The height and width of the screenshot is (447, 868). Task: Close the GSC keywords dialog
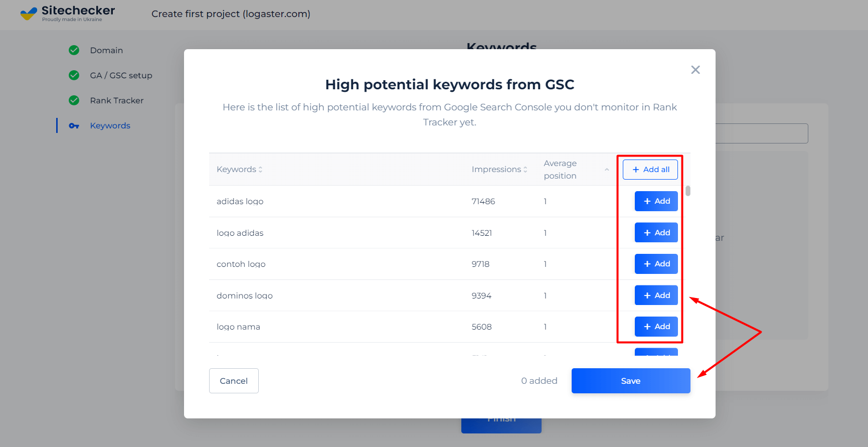pos(695,70)
